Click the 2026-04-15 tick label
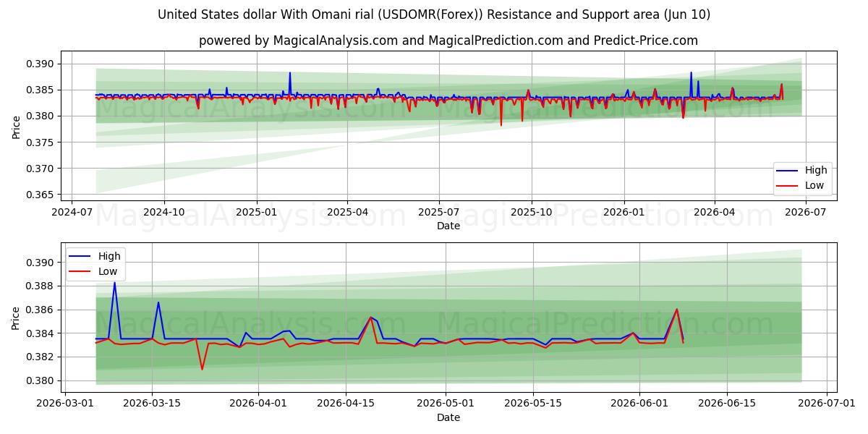The height and width of the screenshot is (434, 868). (x=345, y=403)
